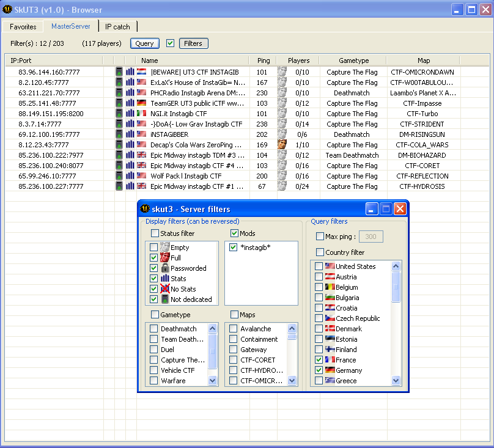The height and width of the screenshot is (448, 494).
Task: Click the Gametype list scrollbar thumb
Action: (213, 351)
